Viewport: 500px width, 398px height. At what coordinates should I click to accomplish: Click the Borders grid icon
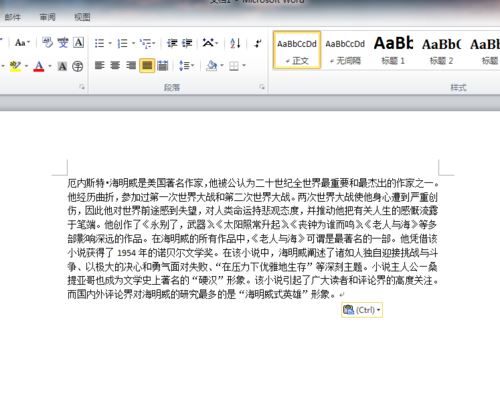234,66
